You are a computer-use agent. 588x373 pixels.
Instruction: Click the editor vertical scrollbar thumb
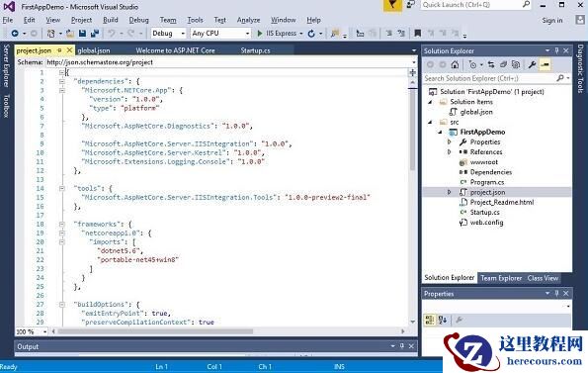[x=412, y=130]
